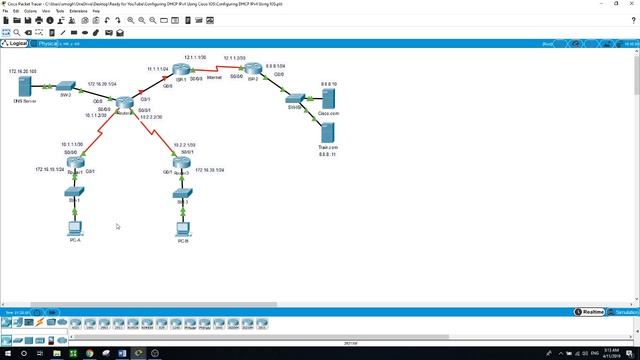Pick the Resize shape dashed-box tool
This screenshot has height=360, width=640.
tap(39, 32)
